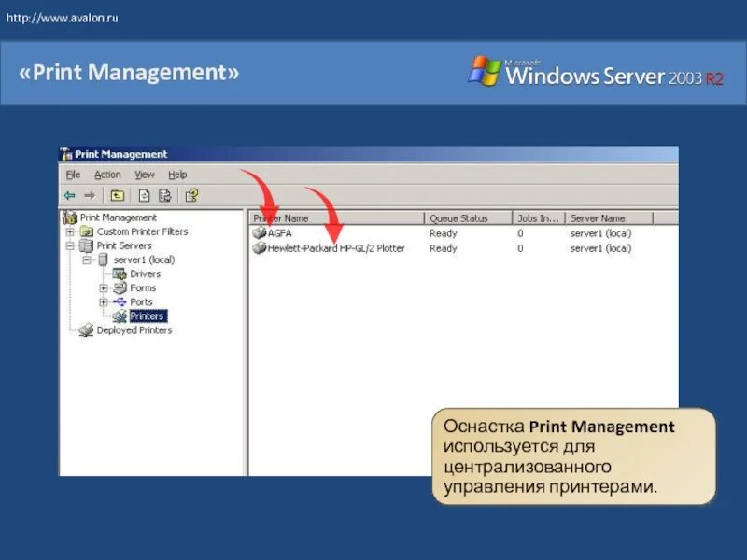Screen dimensions: 747x560
Task: Click the AGFA printer icon
Action: click(260, 233)
